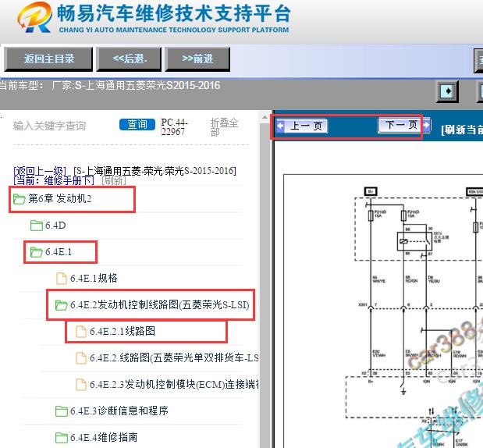Click the right arrow icon on 下一页
483x448 pixels.
point(427,125)
